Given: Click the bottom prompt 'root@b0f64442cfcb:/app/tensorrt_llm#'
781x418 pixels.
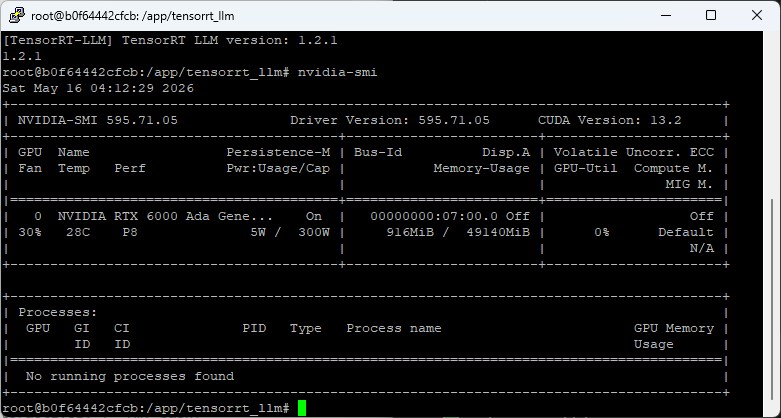Looking at the screenshot, I should [146, 408].
